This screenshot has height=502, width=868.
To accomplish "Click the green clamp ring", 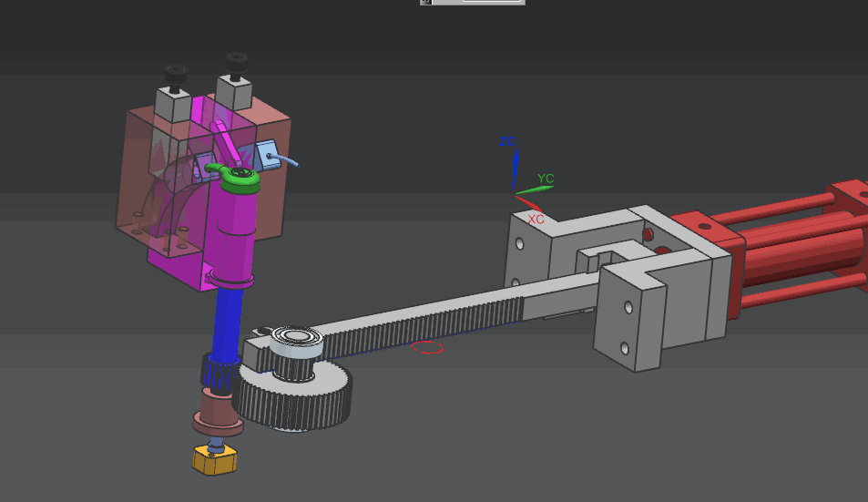I will 239,179.
